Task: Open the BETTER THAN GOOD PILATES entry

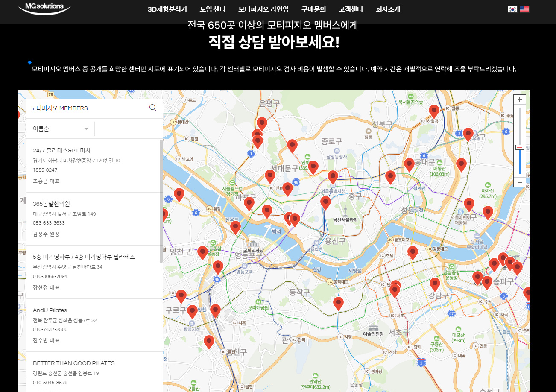Action: 74,363
